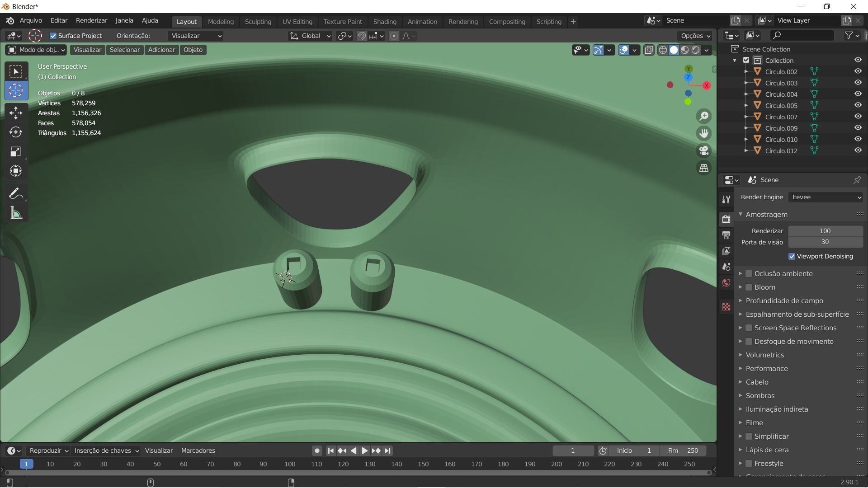The width and height of the screenshot is (868, 488).
Task: Choose the Scale tool
Action: 16,151
